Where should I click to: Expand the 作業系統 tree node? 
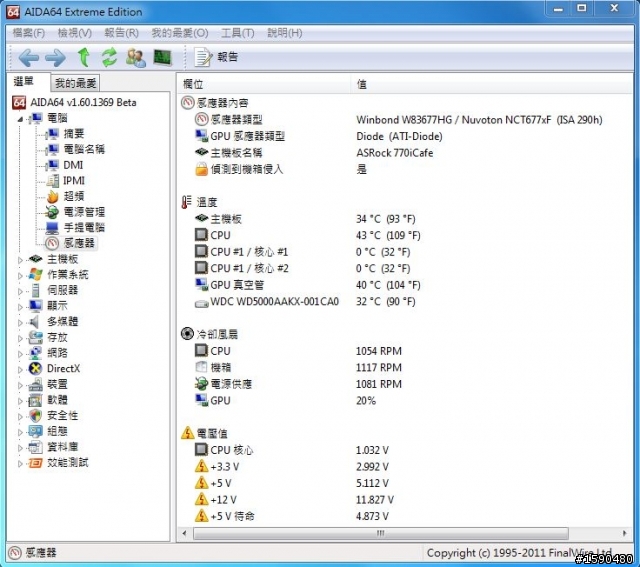pyautogui.click(x=20, y=276)
